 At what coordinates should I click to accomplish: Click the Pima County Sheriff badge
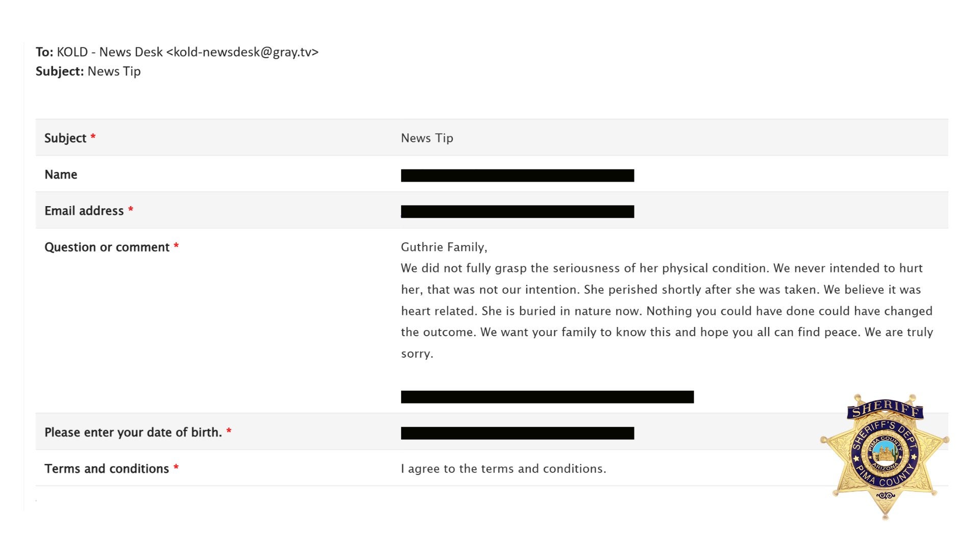(x=885, y=457)
